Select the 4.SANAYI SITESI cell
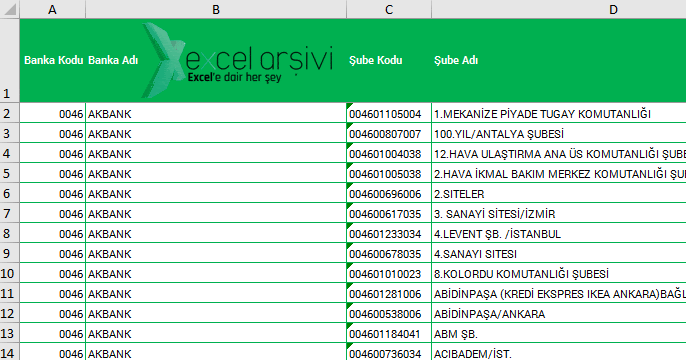 coord(559,253)
